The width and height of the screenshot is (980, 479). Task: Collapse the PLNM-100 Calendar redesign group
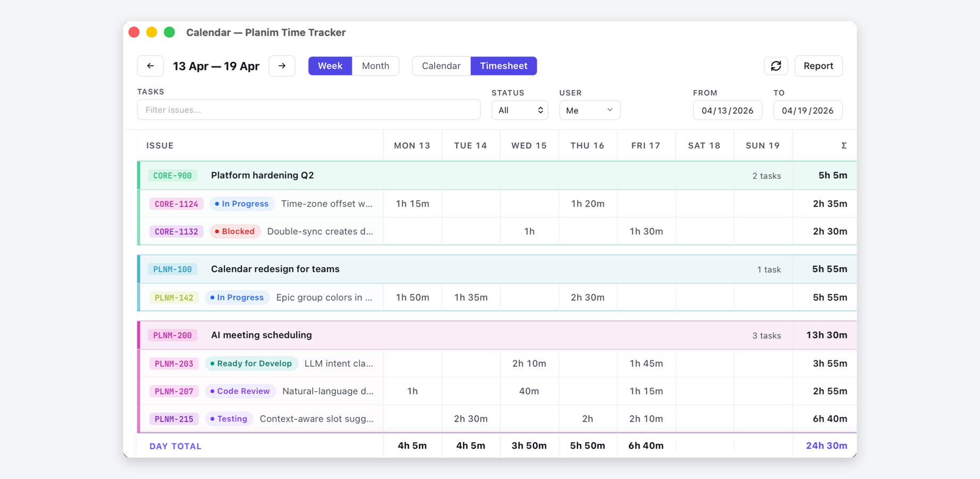click(x=497, y=269)
